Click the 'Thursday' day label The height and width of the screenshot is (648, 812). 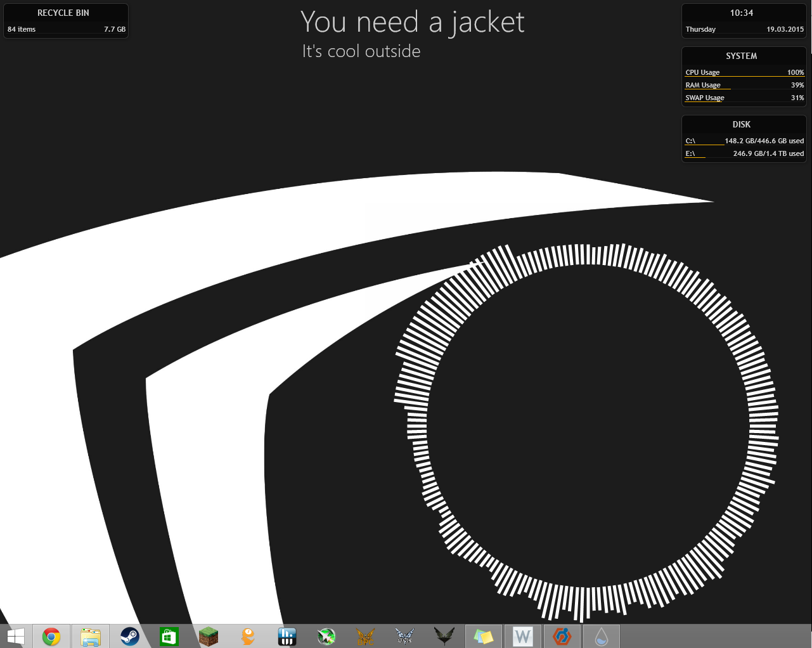pos(700,29)
